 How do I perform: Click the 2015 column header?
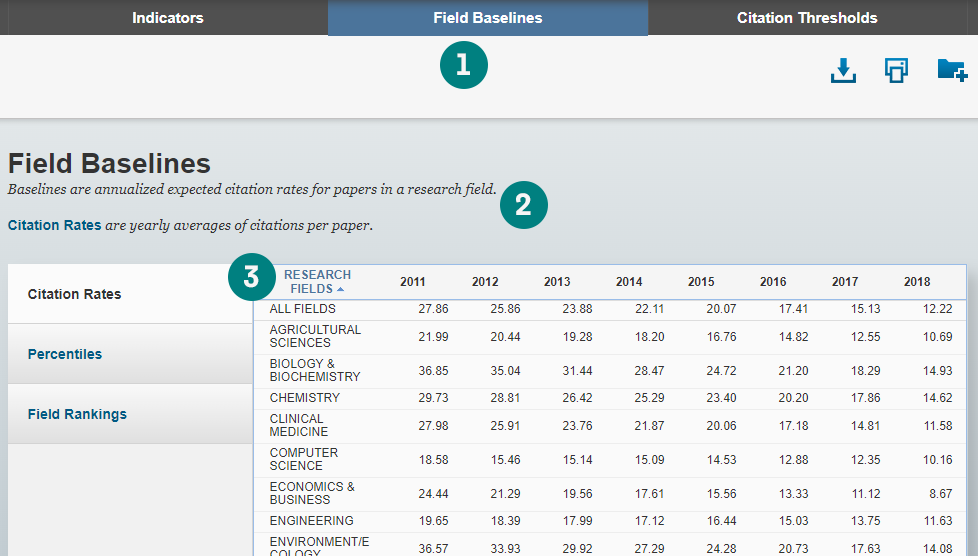tap(701, 281)
